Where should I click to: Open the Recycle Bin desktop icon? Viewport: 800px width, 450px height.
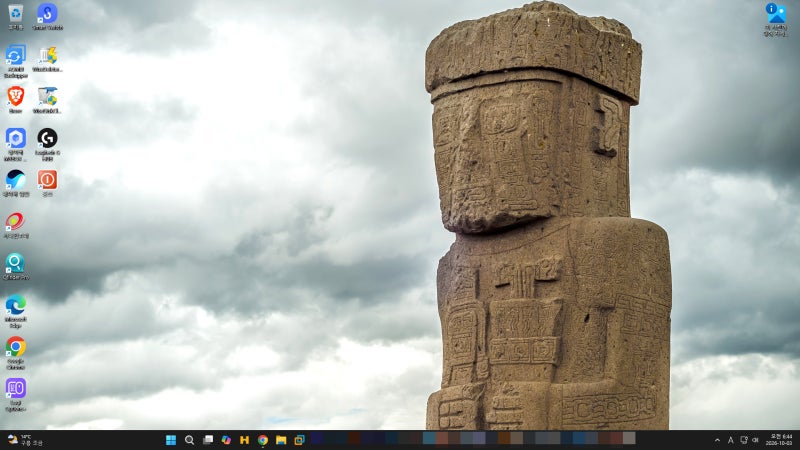(x=15, y=16)
